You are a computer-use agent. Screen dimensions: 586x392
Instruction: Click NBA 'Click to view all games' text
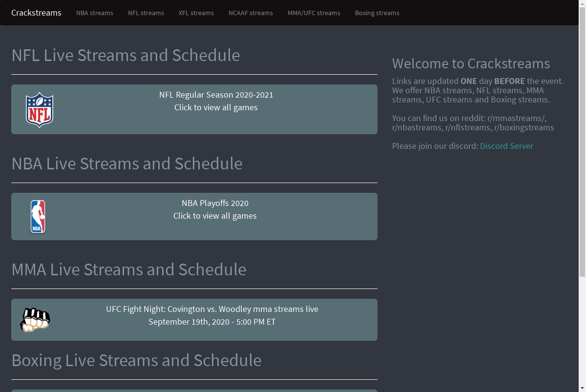pyautogui.click(x=215, y=216)
